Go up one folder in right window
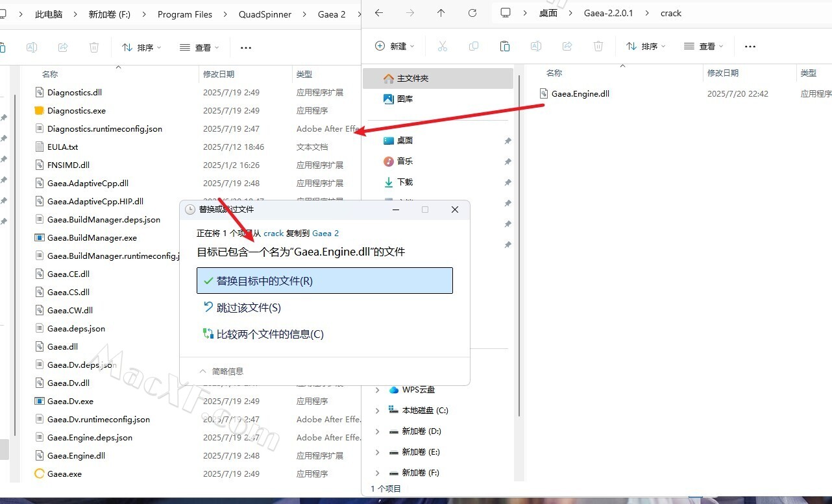Image resolution: width=832 pixels, height=504 pixels. coord(441,13)
